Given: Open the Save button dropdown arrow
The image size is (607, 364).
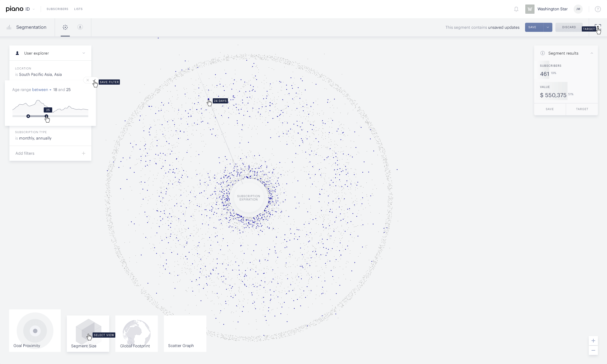Looking at the screenshot, I should (x=548, y=27).
